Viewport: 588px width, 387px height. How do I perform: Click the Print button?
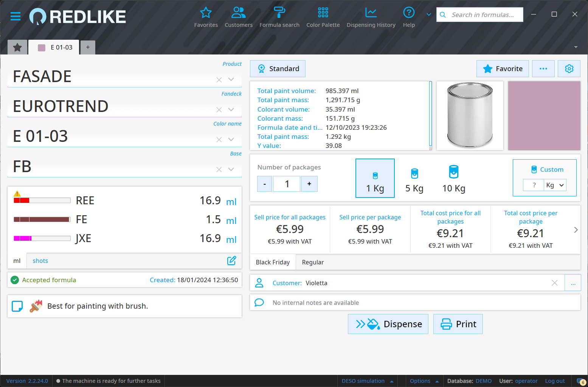pos(458,324)
